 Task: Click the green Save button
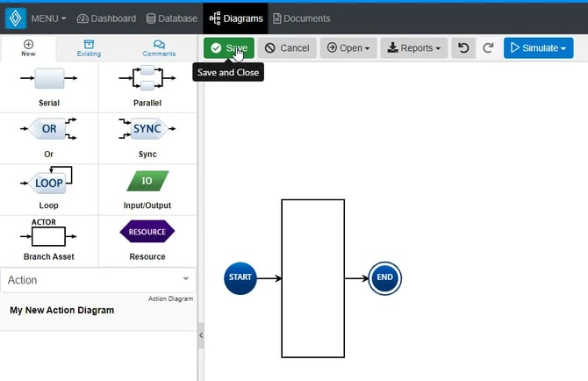tap(229, 48)
